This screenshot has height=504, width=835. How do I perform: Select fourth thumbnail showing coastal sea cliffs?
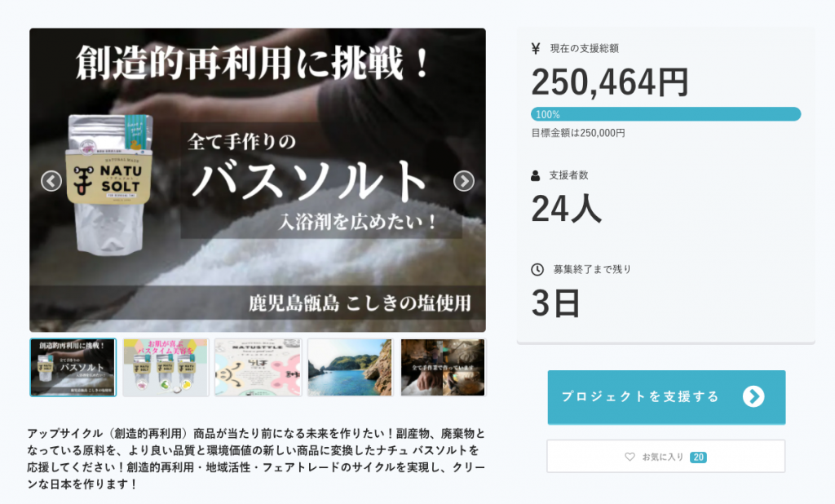pos(351,367)
